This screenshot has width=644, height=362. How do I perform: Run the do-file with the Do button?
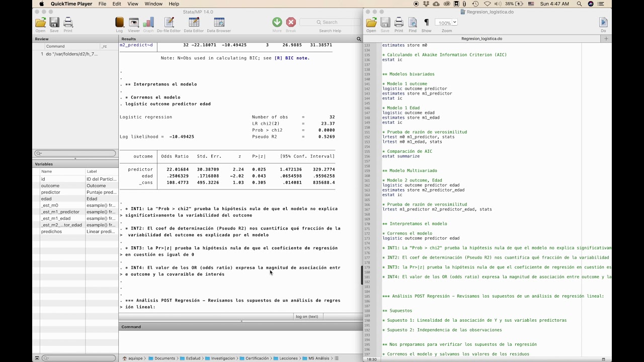tap(603, 22)
